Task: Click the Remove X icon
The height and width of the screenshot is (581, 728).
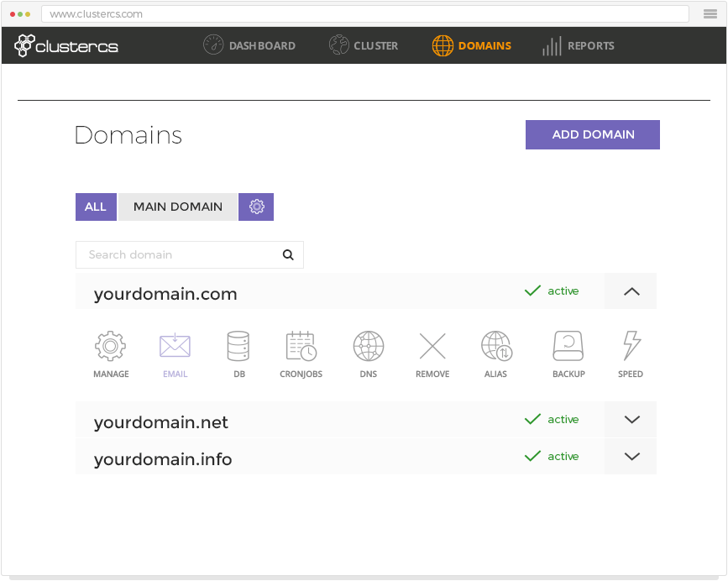Action: click(x=432, y=346)
